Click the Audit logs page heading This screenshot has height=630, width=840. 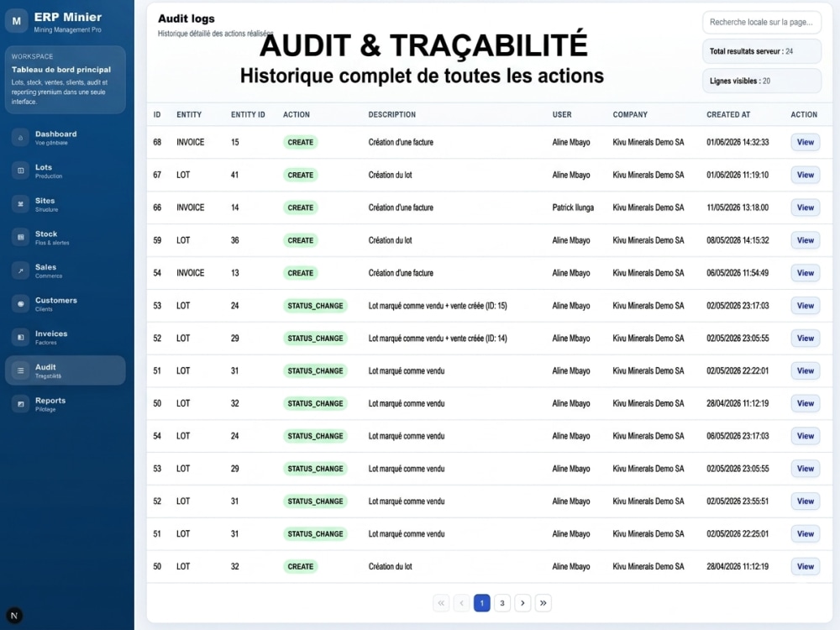click(x=186, y=18)
